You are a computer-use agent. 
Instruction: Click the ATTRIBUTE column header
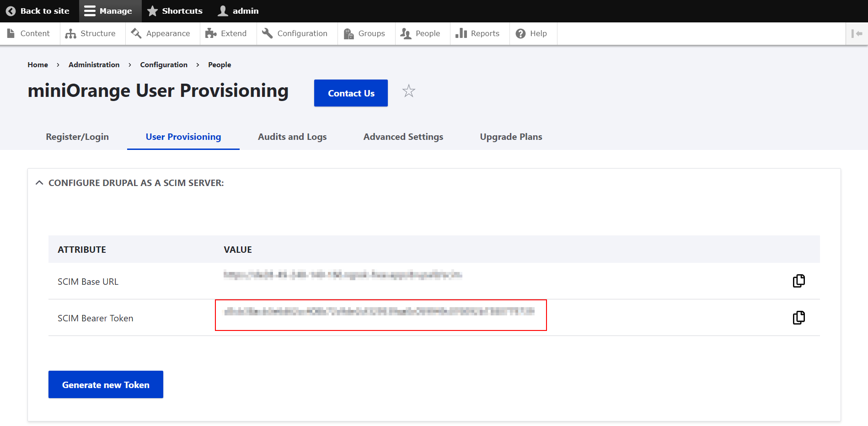82,250
